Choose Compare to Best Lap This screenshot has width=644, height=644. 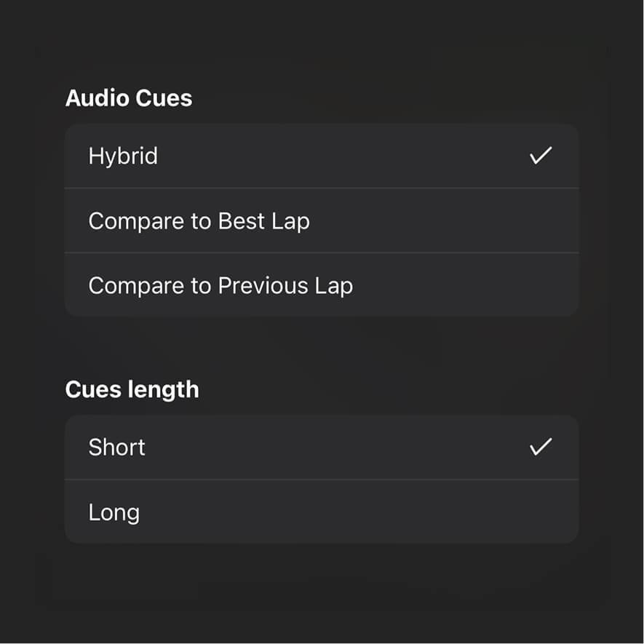click(321, 221)
